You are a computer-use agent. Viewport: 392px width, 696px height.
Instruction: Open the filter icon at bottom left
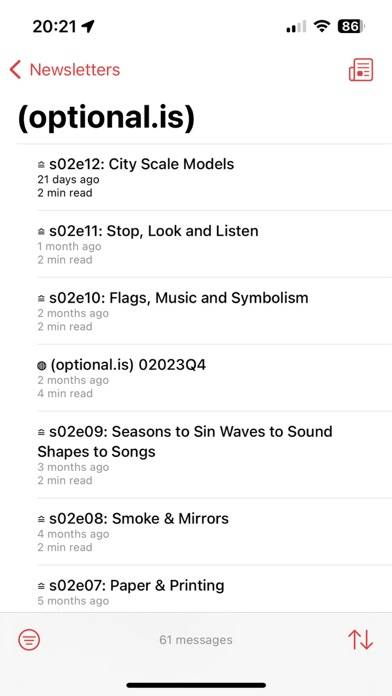point(29,640)
